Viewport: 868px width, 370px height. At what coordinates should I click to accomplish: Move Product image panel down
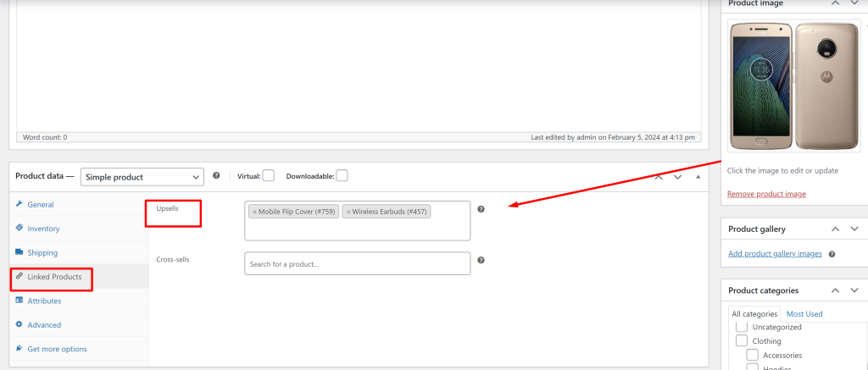854,3
